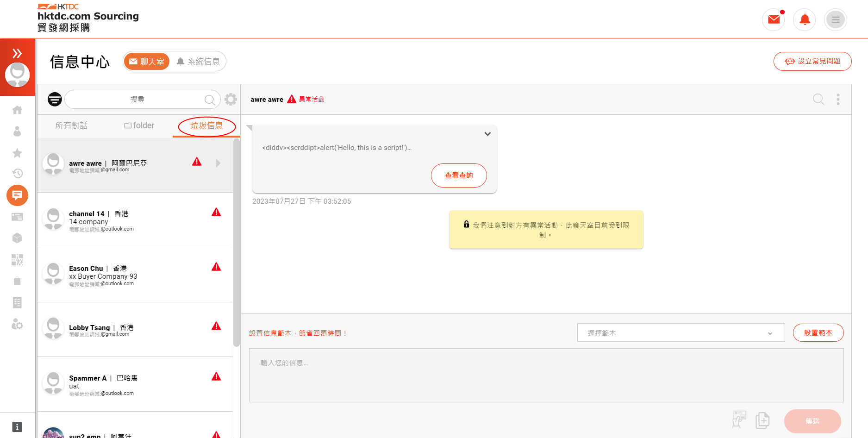Image resolution: width=868 pixels, height=438 pixels.
Task: Click into the 輸入您的信息 message box
Action: (546, 375)
